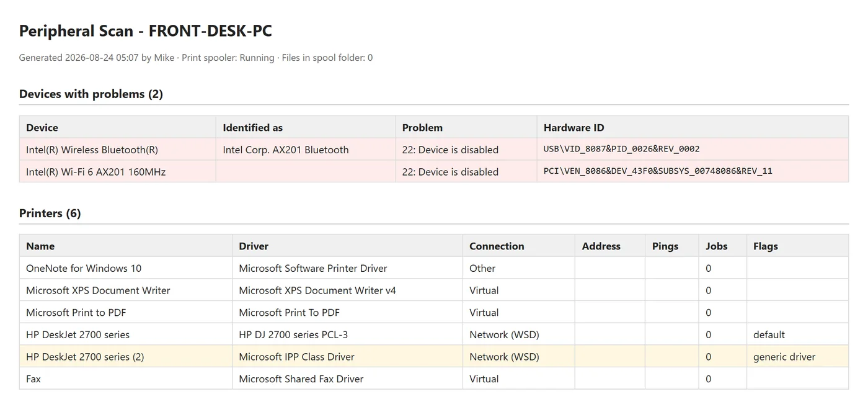Click the Hardware ID column header
Image resolution: width=868 pixels, height=399 pixels.
pos(573,127)
